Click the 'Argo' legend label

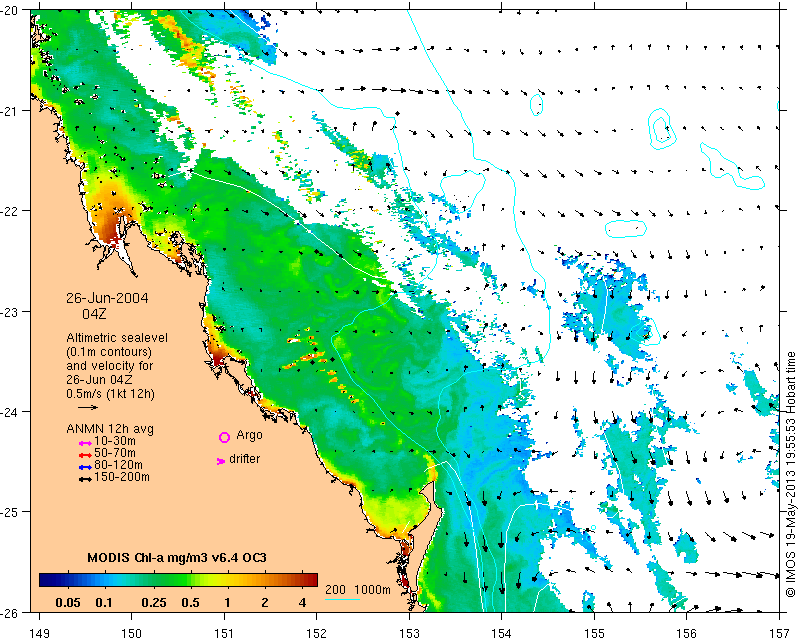(x=249, y=435)
